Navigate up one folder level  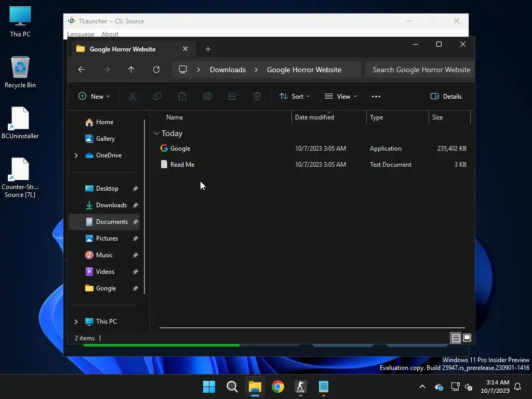click(131, 70)
